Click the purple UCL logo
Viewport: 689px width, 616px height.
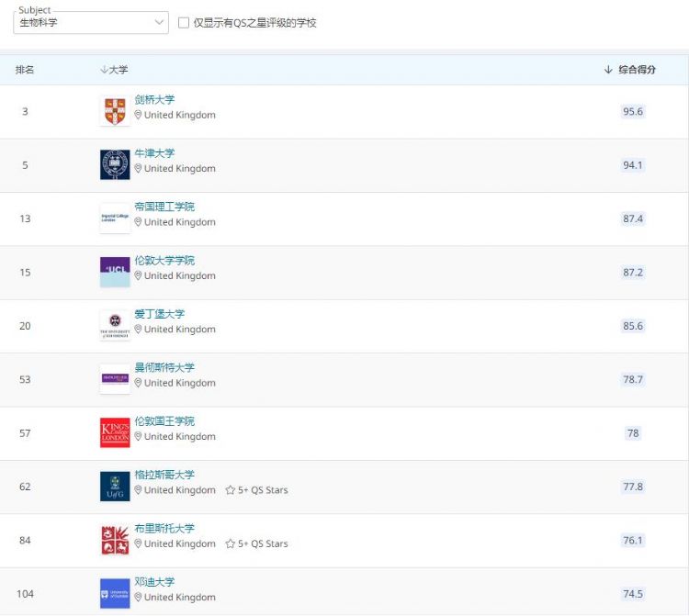[x=115, y=272]
